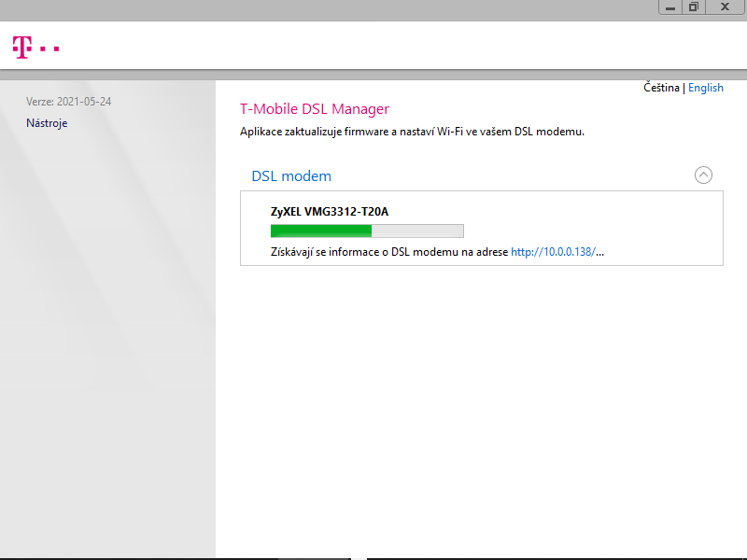Click the T-Mobile logo
The image size is (747, 560).
(35, 48)
